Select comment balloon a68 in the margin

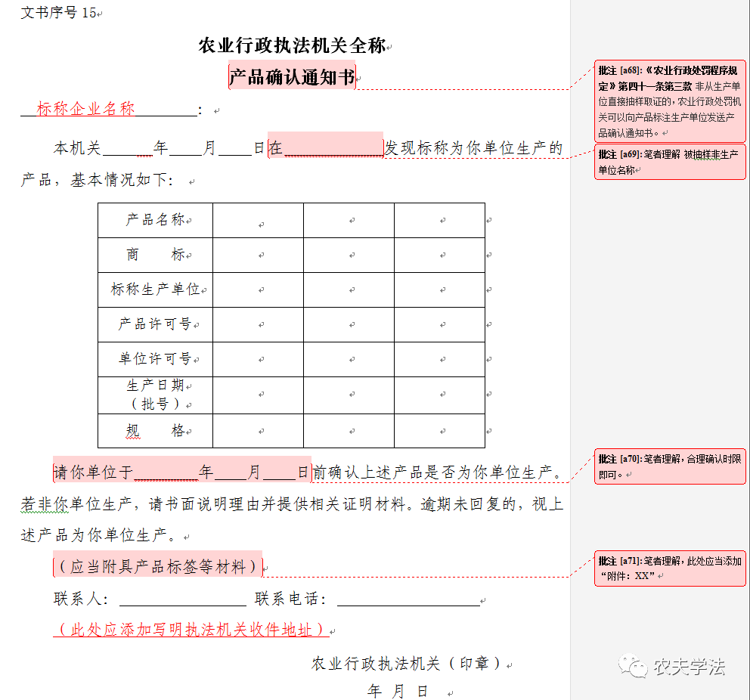pyautogui.click(x=669, y=101)
